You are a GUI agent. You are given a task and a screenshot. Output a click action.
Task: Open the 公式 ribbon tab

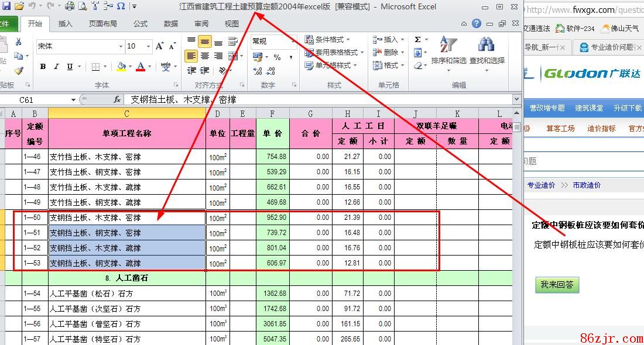pos(141,24)
